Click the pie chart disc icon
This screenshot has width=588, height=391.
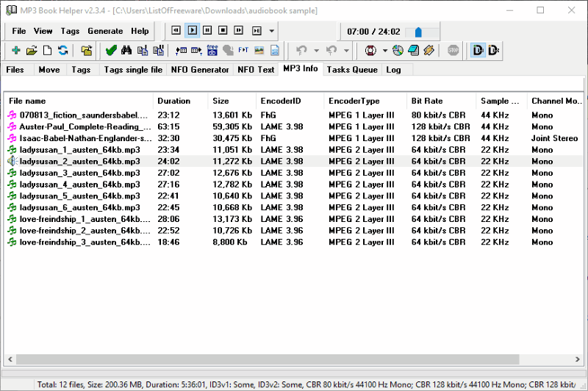(398, 50)
